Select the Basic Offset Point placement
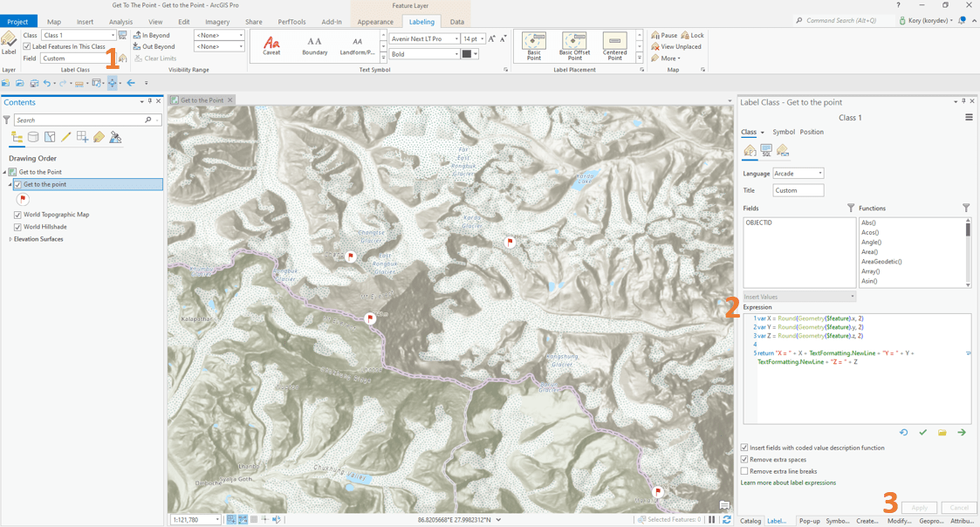The height and width of the screenshot is (527, 980). 574,46
